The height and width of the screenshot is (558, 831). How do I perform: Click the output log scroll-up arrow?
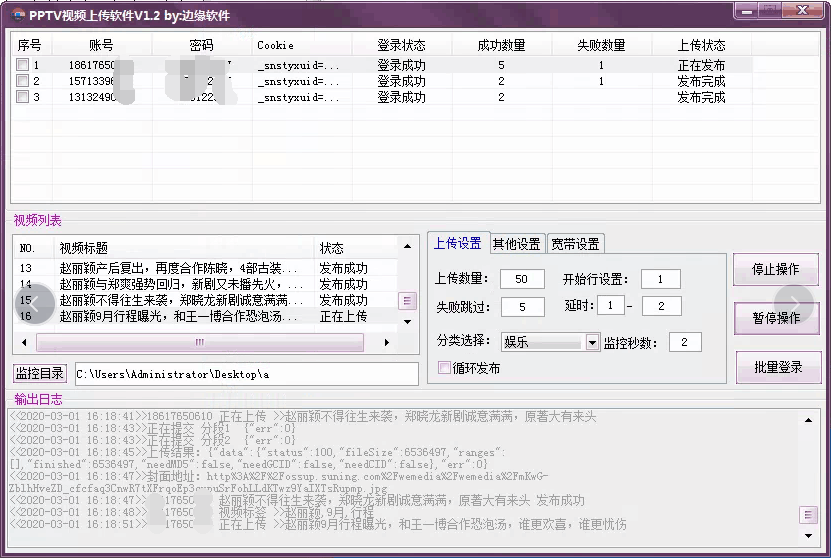click(x=808, y=420)
